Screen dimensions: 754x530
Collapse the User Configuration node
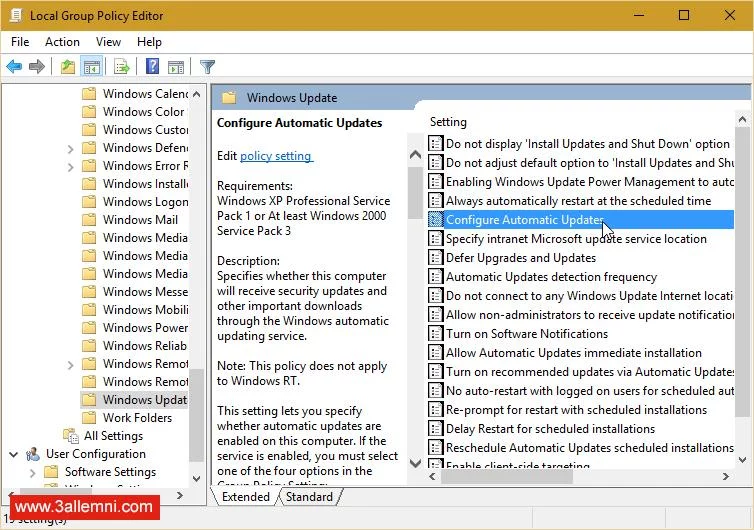tap(13, 454)
